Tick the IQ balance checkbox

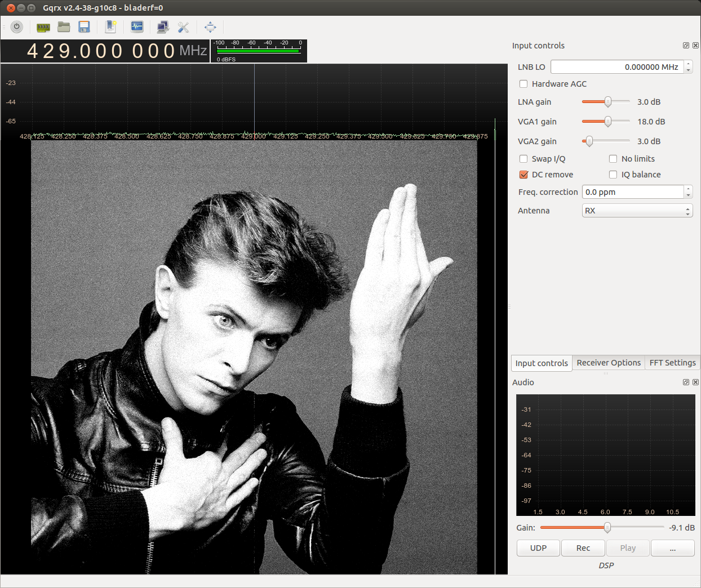[613, 175]
